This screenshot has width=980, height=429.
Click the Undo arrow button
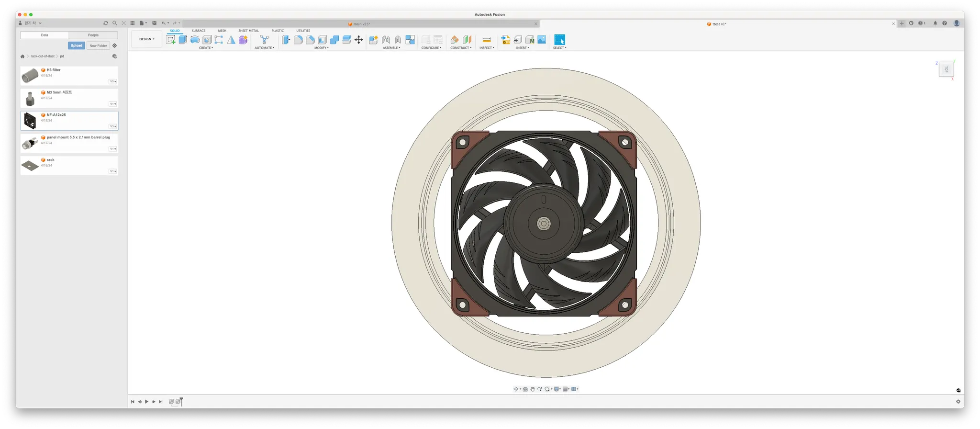point(164,23)
